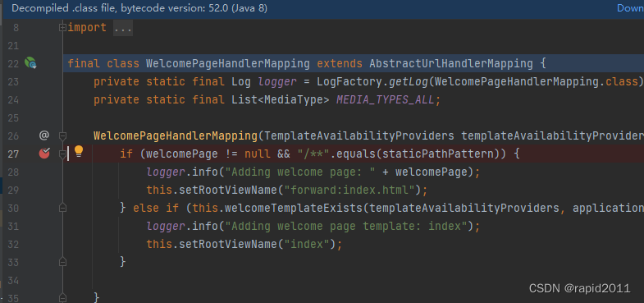This screenshot has width=644, height=303.
Task: Click setRootViewName call on line 32
Action: point(228,244)
